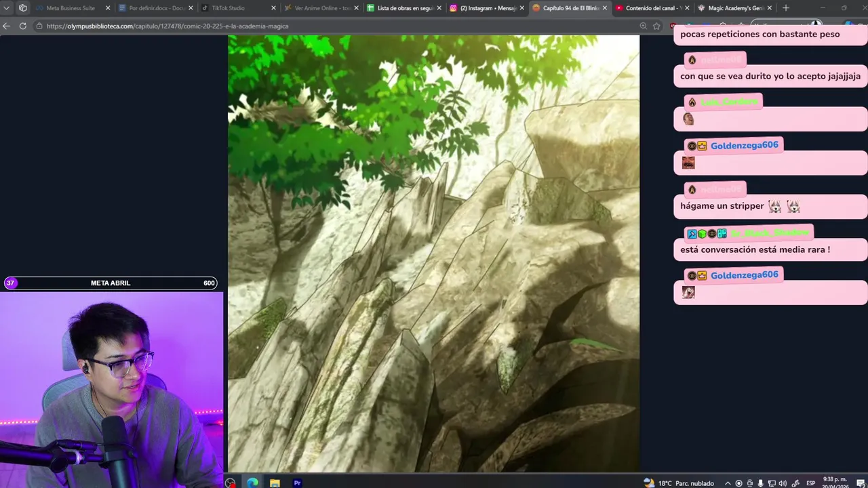Select Goldenzega606 username in upper chat message

pyautogui.click(x=744, y=145)
